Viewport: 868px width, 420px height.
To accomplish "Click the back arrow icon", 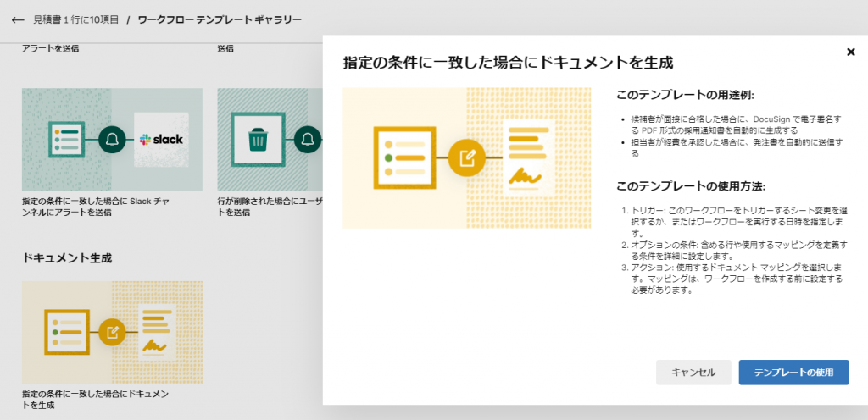I will click(x=18, y=19).
